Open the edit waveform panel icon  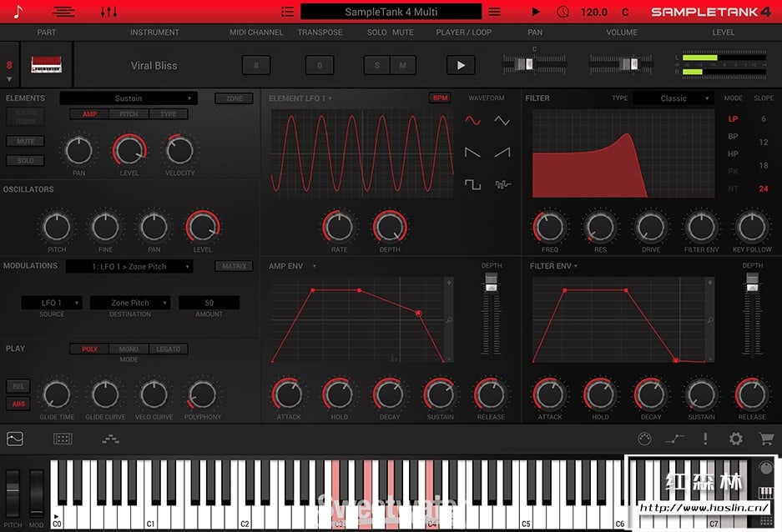pyautogui.click(x=15, y=439)
